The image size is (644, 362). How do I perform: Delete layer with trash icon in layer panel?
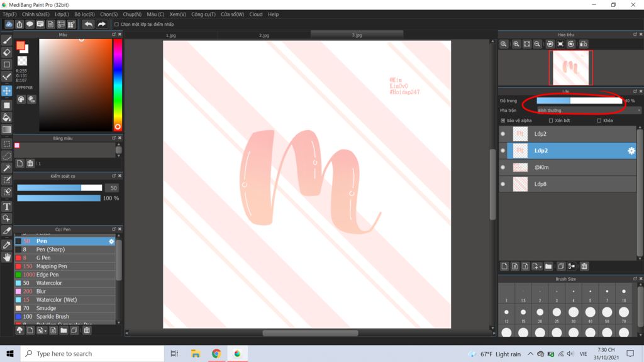[x=584, y=266]
